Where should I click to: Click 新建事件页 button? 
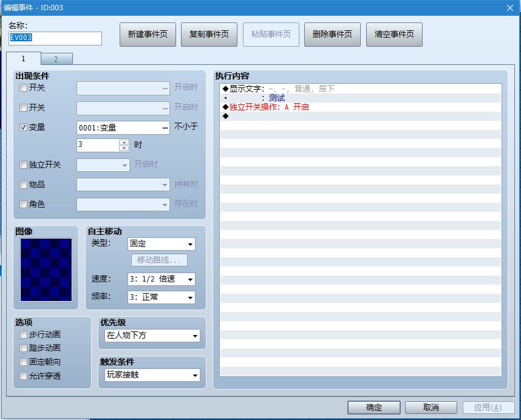(148, 35)
